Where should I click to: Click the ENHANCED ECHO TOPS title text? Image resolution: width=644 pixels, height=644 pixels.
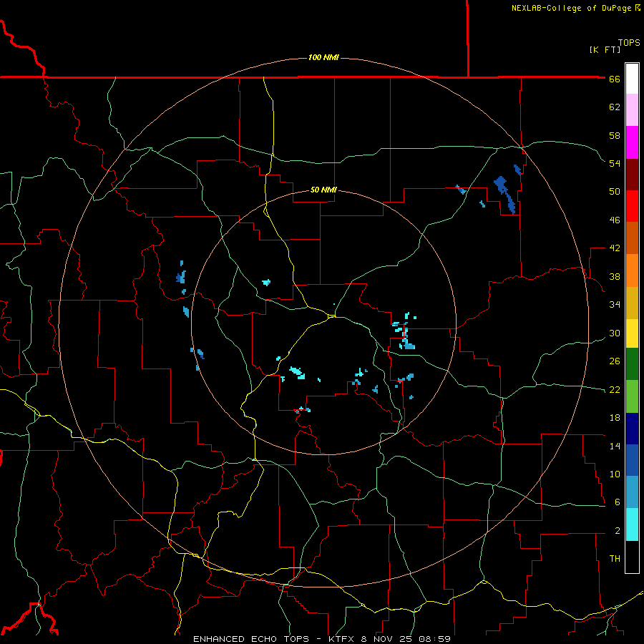point(251,639)
